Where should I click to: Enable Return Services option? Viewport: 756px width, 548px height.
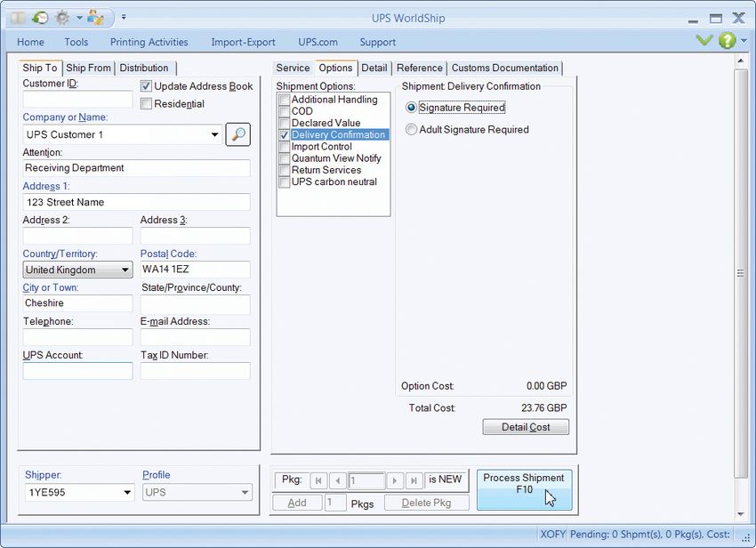click(x=284, y=170)
